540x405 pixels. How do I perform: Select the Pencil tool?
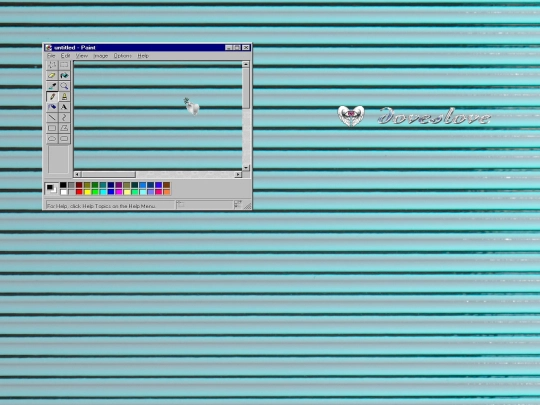pyautogui.click(x=52, y=97)
